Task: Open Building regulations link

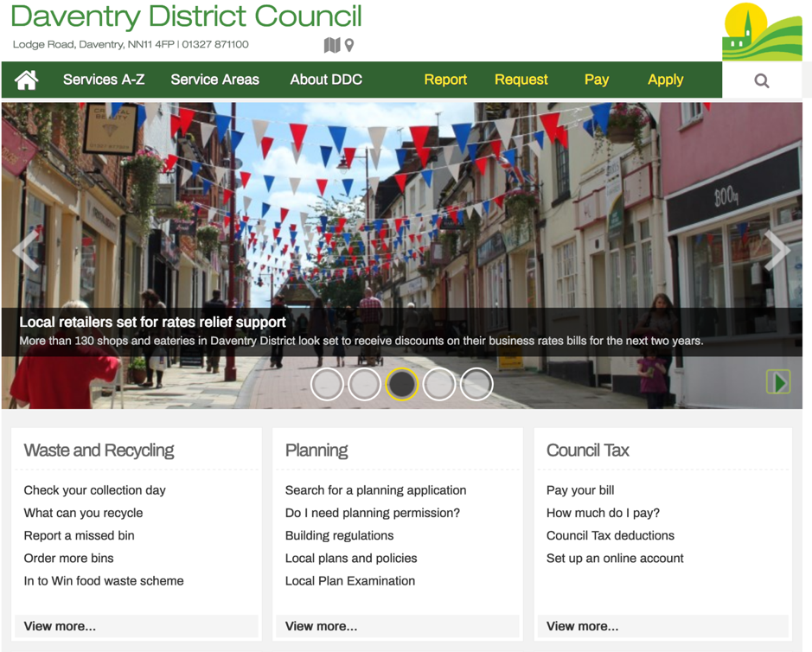Action: tap(339, 535)
